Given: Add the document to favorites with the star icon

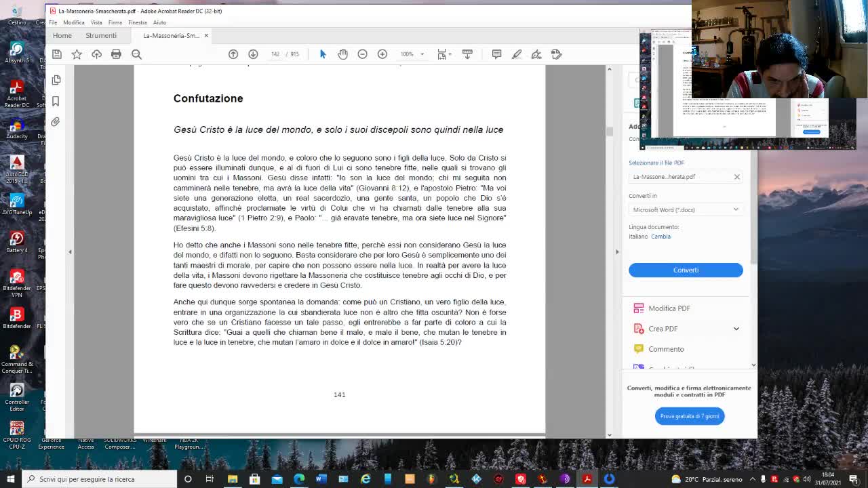Looking at the screenshot, I should pos(77,54).
